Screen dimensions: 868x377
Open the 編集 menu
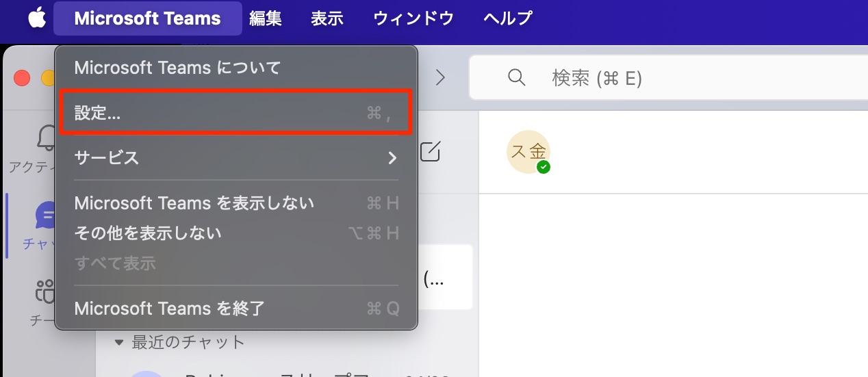[x=266, y=18]
